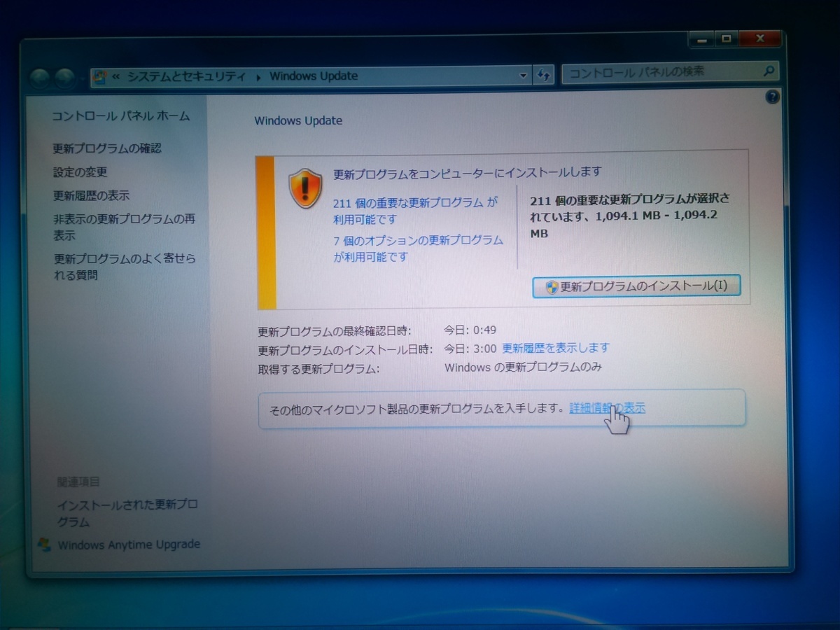The height and width of the screenshot is (630, 840).
Task: Open 更新プログラムのよく寄せられる質問 link
Action: pyautogui.click(x=125, y=267)
